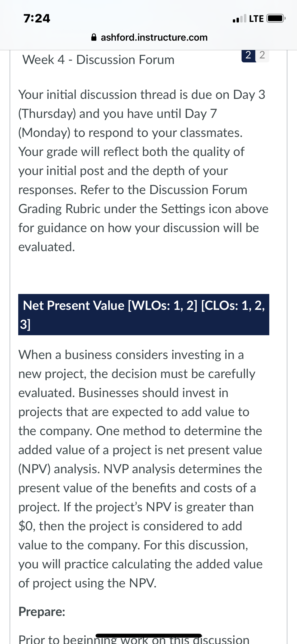Tap the battery icon in status bar
The height and width of the screenshot is (644, 297).
[x=276, y=19]
